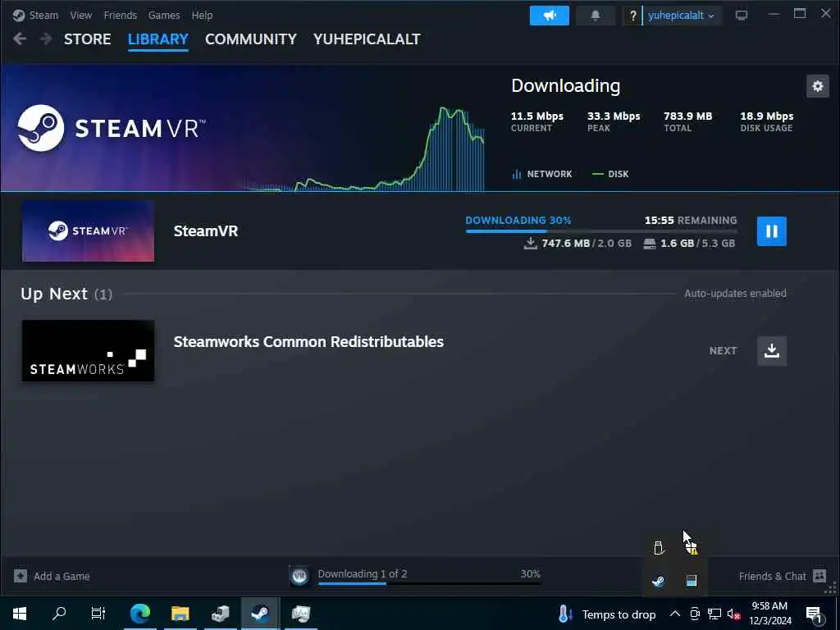Click the Windows Start button

[20, 614]
